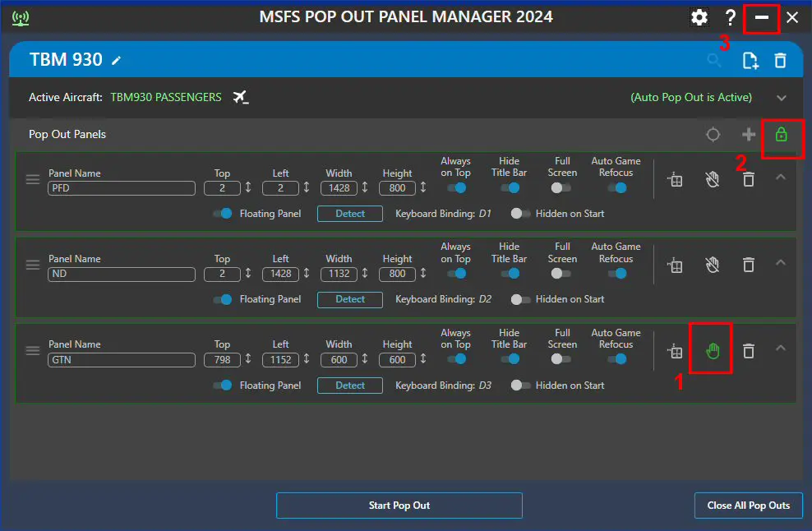This screenshot has width=812, height=531.
Task: Click the move/resize icon for PFD panel
Action: 675,180
